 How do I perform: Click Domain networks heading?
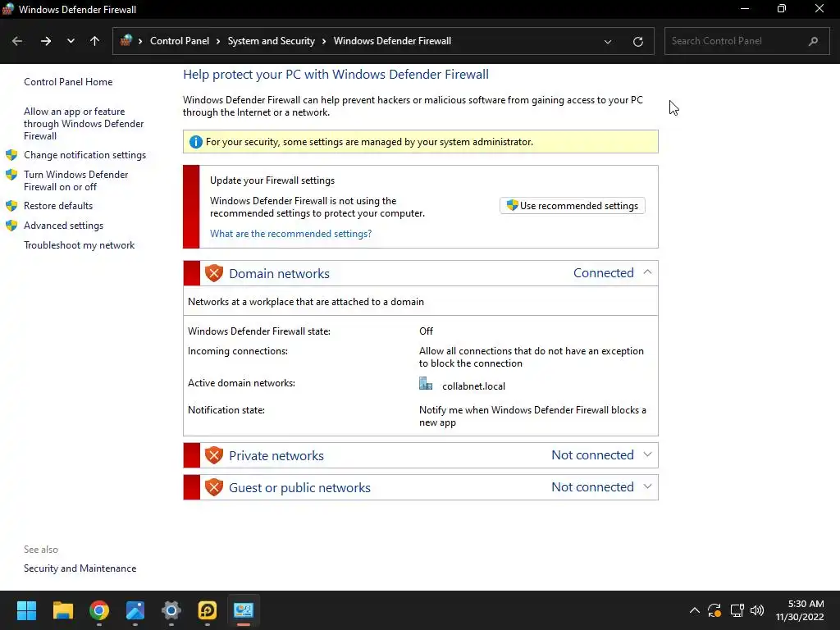click(x=279, y=273)
